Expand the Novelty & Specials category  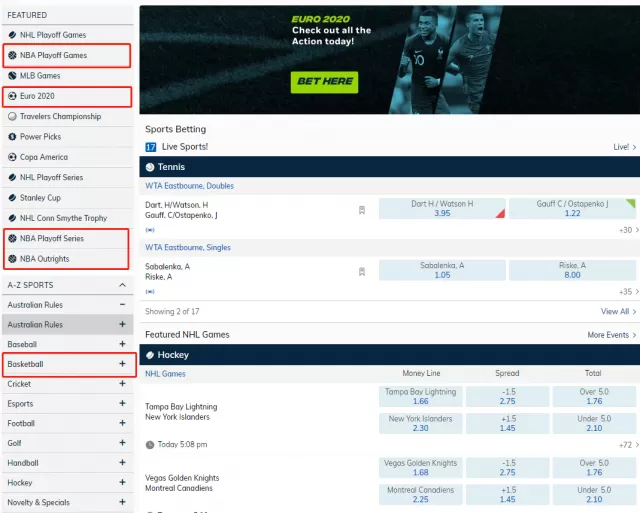pyautogui.click(x=122, y=502)
